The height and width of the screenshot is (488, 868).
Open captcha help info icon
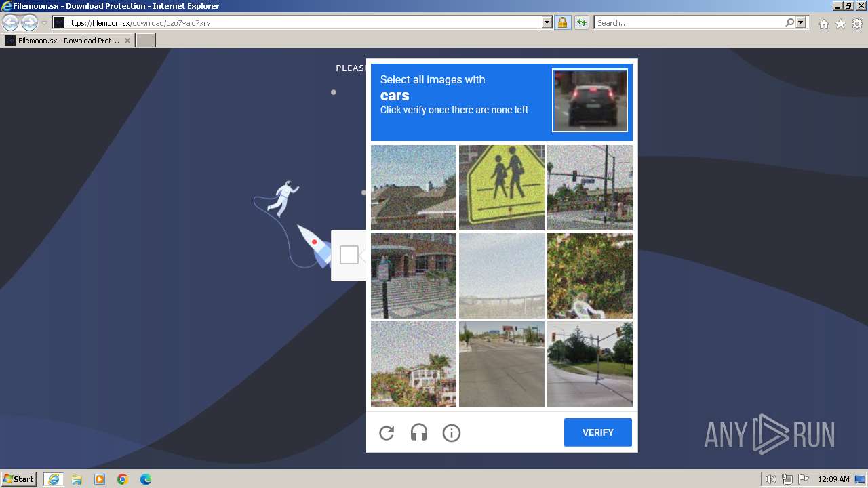coord(452,432)
